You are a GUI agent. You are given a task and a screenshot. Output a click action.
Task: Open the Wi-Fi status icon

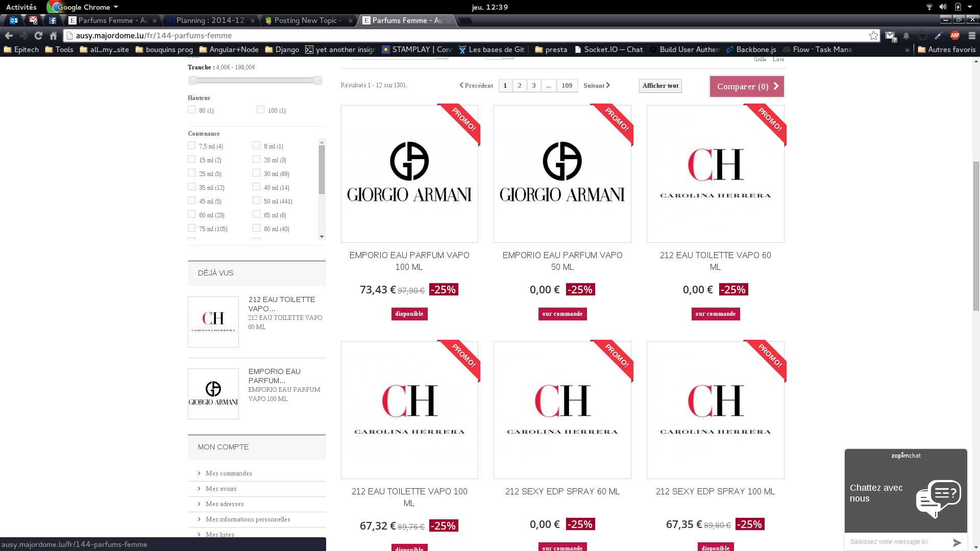(929, 7)
